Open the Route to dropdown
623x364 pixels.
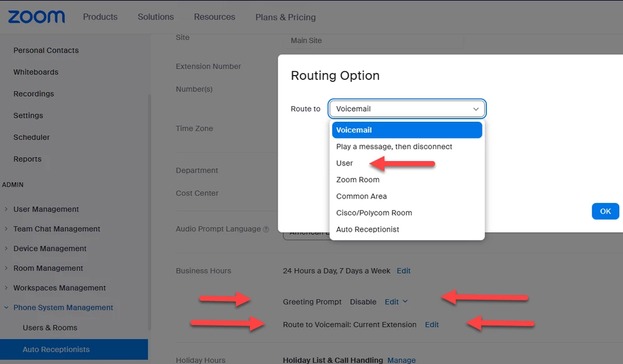[407, 109]
